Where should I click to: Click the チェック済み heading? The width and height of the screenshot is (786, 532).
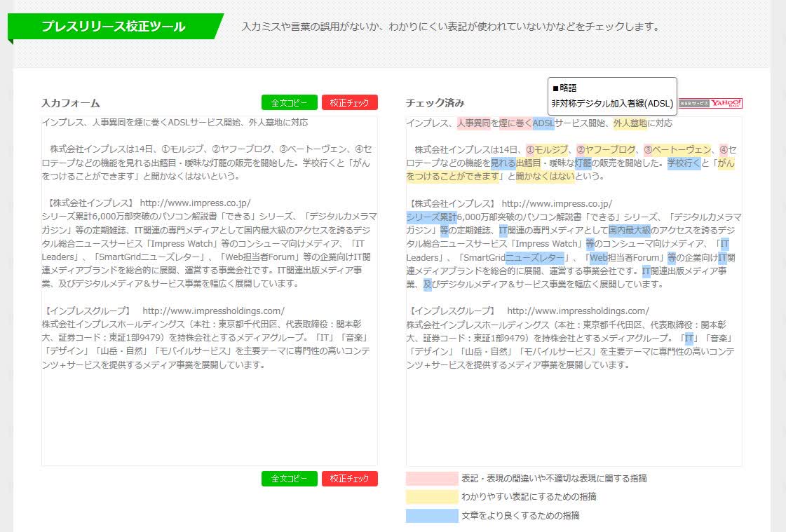(x=435, y=103)
